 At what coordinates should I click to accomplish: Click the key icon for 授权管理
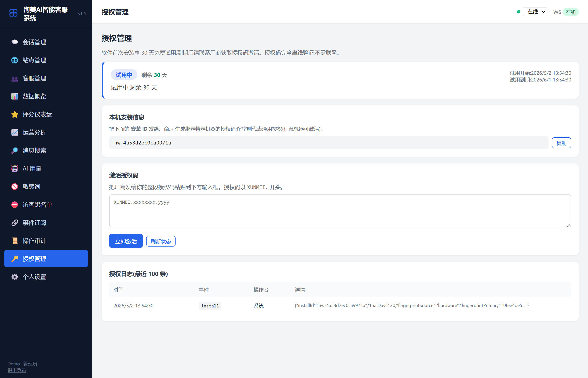(x=14, y=259)
